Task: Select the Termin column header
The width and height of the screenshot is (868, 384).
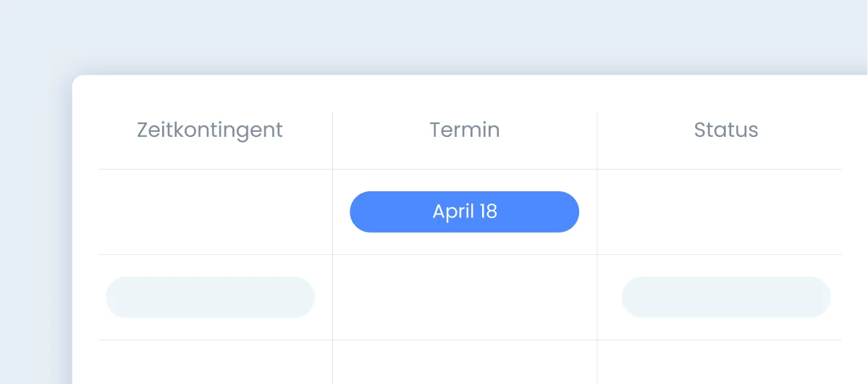Action: point(464,130)
